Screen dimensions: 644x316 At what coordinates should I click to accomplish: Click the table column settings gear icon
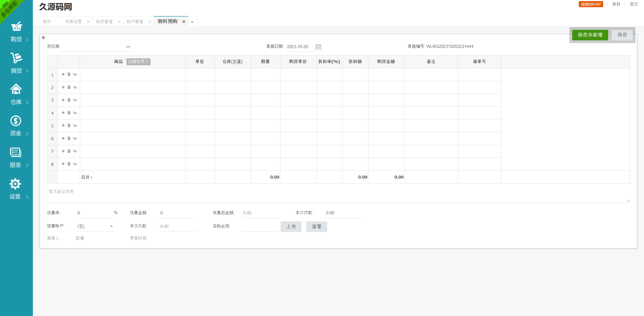tap(43, 38)
